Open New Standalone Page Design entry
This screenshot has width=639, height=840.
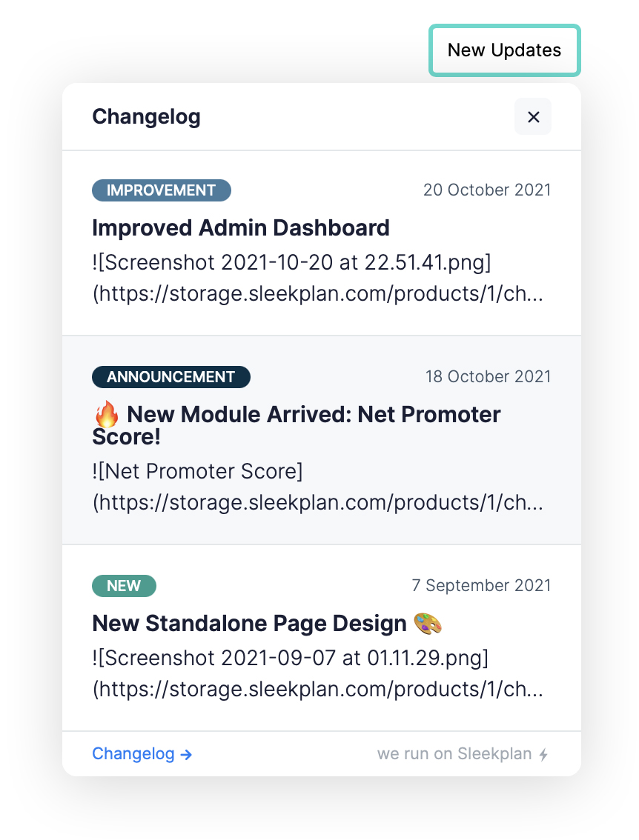[267, 623]
